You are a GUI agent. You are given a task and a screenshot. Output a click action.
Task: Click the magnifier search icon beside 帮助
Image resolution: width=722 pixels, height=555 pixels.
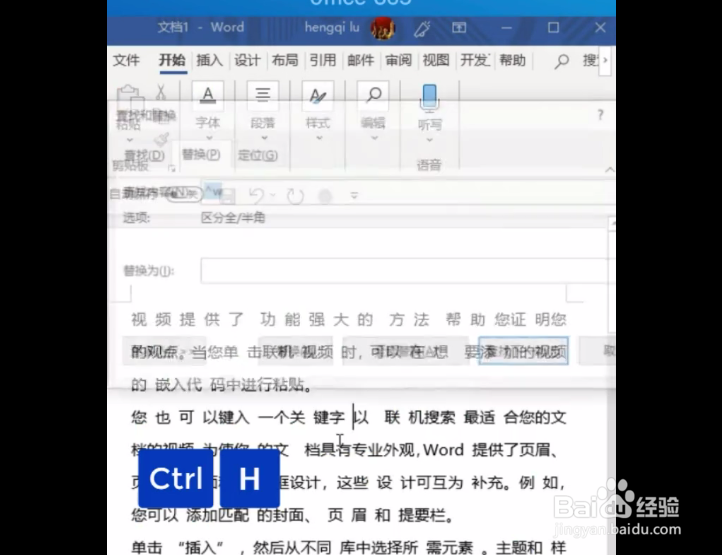tap(561, 61)
